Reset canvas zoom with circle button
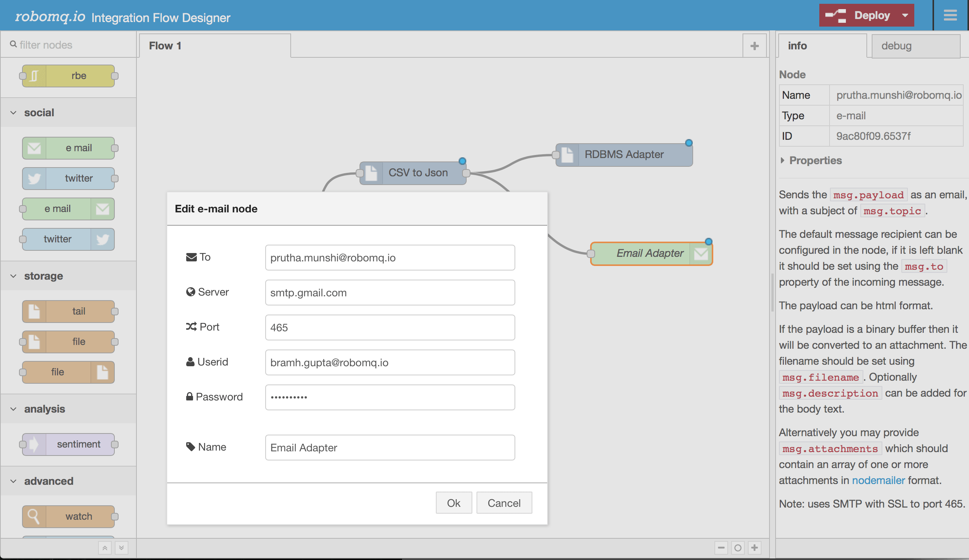Image resolution: width=969 pixels, height=560 pixels. (x=738, y=548)
